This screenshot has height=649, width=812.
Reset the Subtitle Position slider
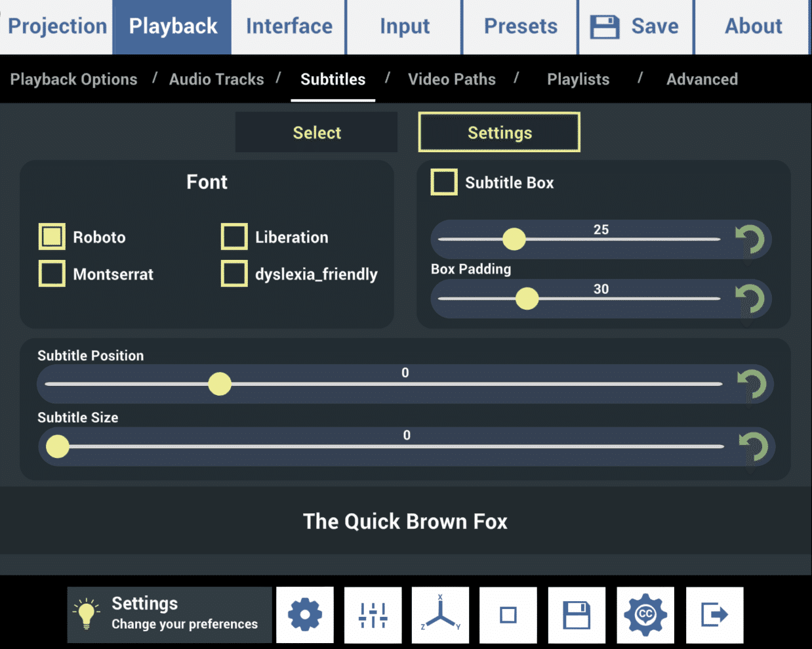point(752,385)
